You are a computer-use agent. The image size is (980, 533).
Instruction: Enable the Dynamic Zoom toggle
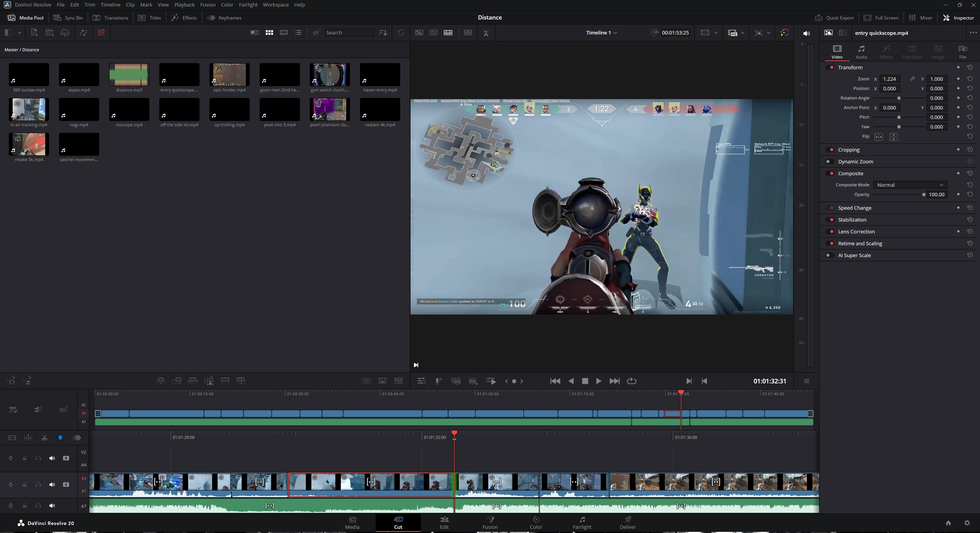(x=829, y=161)
